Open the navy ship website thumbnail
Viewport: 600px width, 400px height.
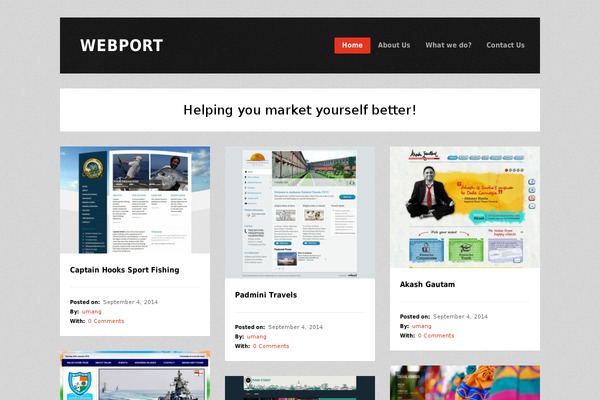(135, 376)
